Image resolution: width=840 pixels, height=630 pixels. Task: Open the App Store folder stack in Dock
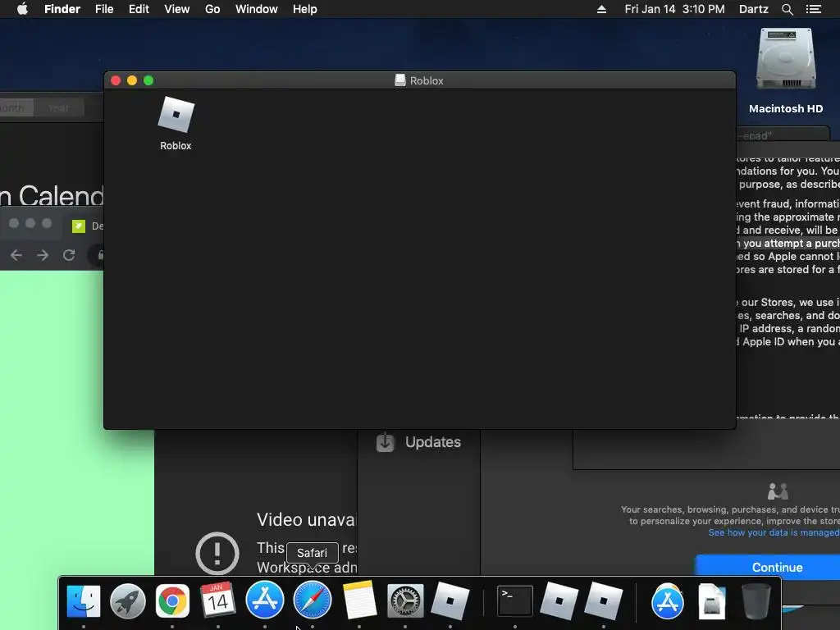coord(668,600)
